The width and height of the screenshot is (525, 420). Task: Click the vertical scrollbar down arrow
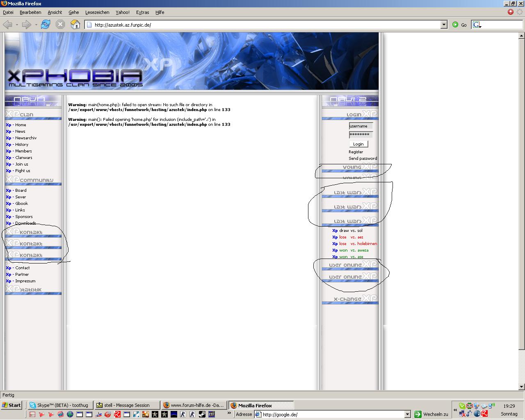[x=522, y=386]
